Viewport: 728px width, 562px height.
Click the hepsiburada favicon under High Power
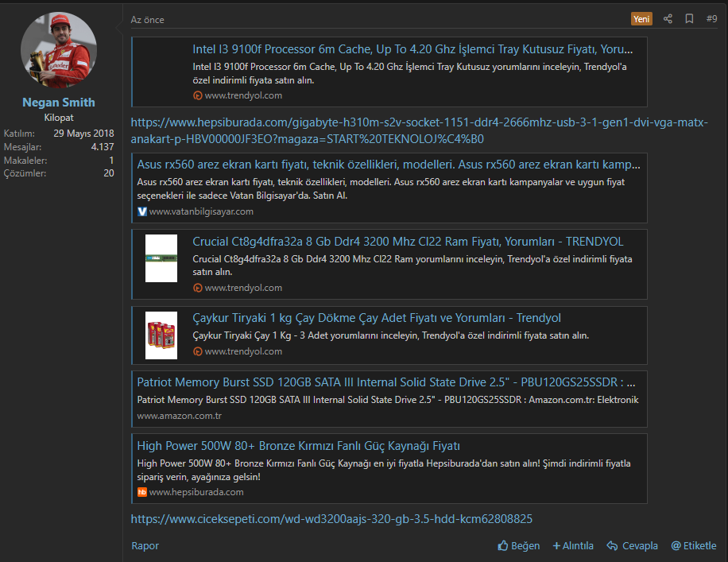[142, 492]
